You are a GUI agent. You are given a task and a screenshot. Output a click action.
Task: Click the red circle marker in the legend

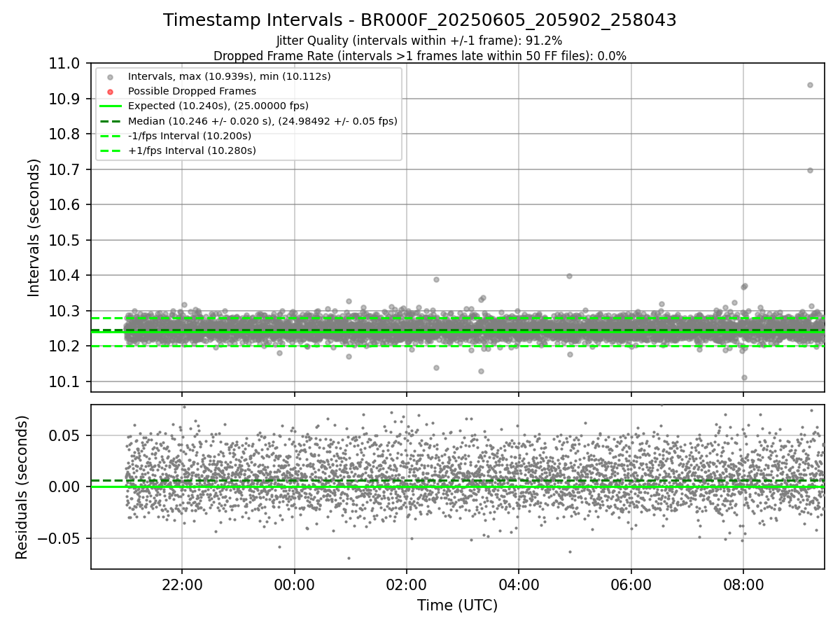111,91
